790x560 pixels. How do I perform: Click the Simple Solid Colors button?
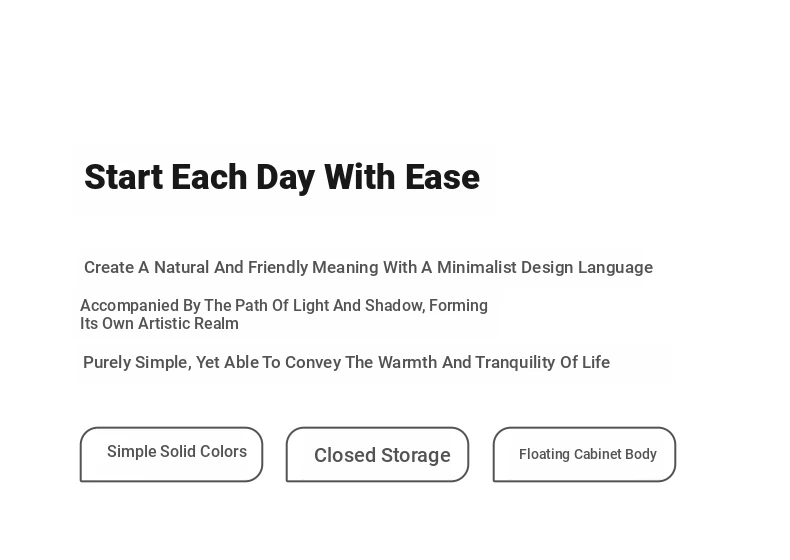(171, 454)
